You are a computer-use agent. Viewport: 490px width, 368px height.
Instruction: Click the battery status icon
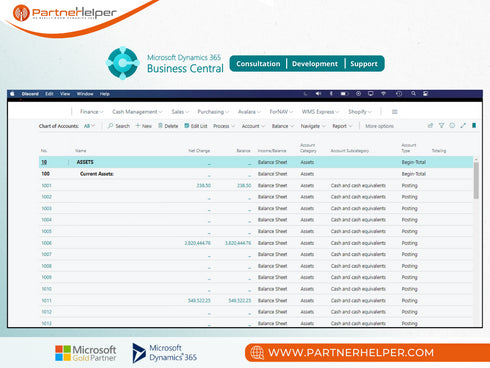[x=344, y=94]
